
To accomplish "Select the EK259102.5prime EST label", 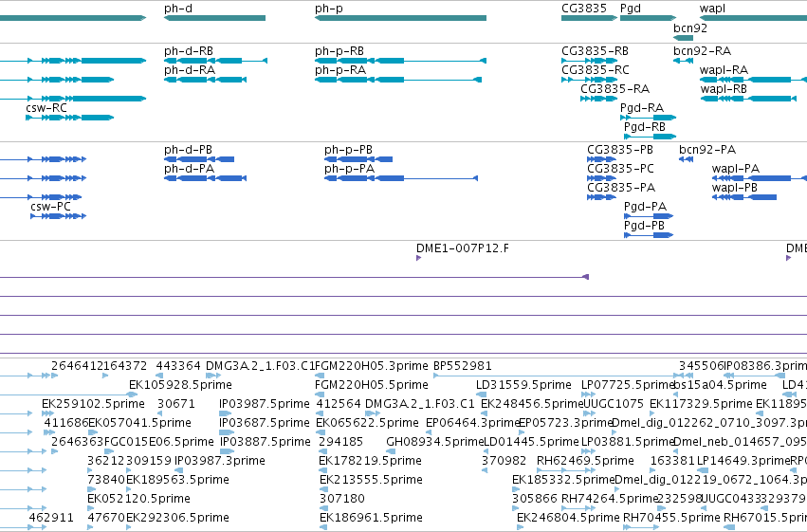I will pyautogui.click(x=93, y=404).
